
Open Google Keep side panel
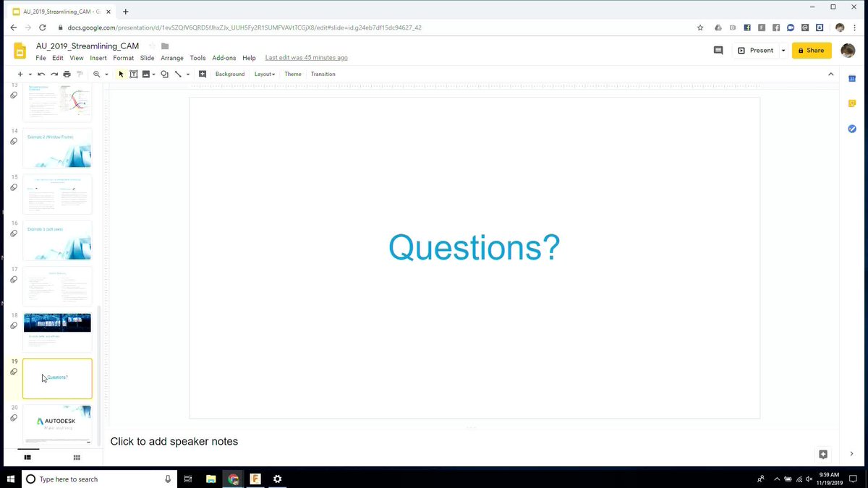(851, 103)
